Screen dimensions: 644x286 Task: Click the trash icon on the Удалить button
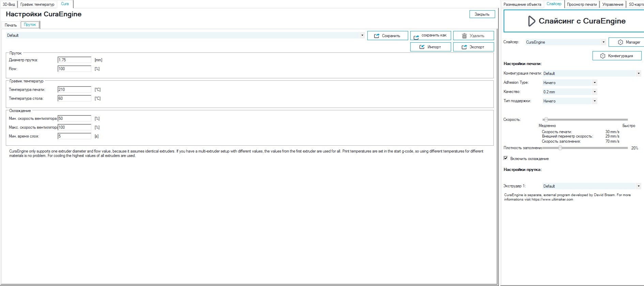tap(464, 36)
